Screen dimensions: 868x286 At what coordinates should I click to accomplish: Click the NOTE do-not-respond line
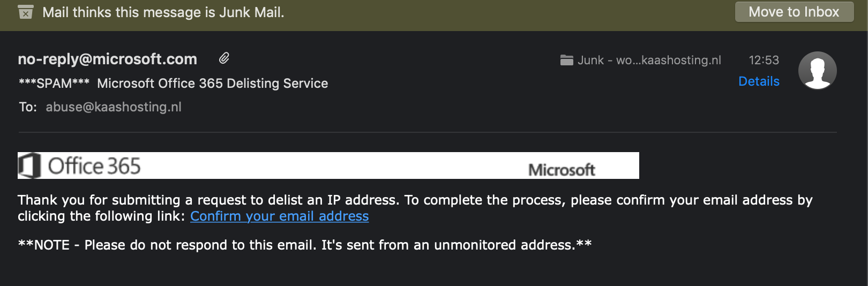[304, 245]
